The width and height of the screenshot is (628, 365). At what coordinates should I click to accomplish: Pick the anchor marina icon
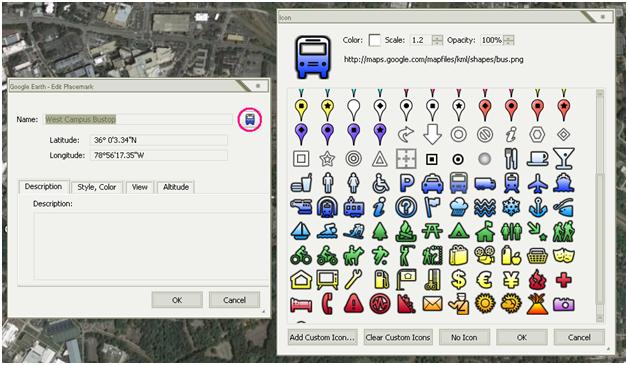537,208
